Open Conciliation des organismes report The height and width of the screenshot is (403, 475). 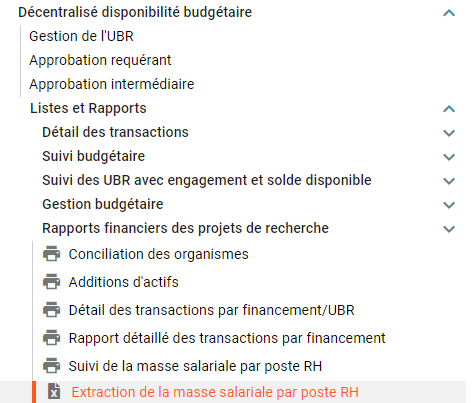point(159,254)
